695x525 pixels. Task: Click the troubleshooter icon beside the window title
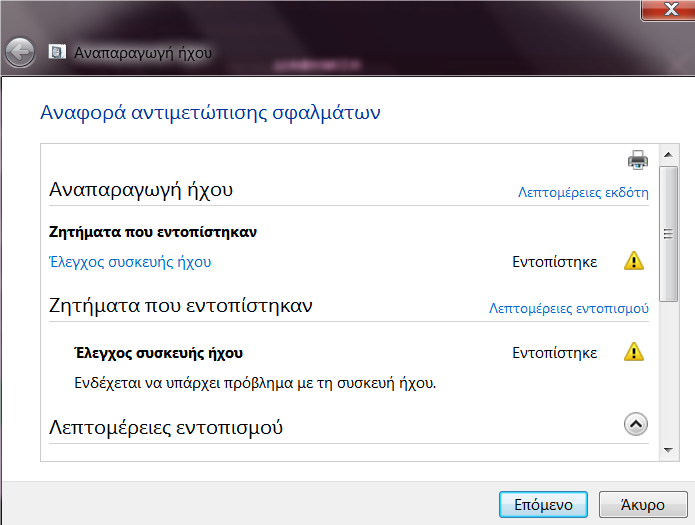tap(57, 52)
